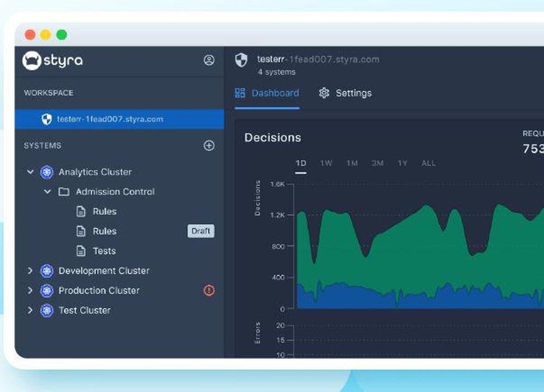Open the Development Cluster system

tap(104, 271)
